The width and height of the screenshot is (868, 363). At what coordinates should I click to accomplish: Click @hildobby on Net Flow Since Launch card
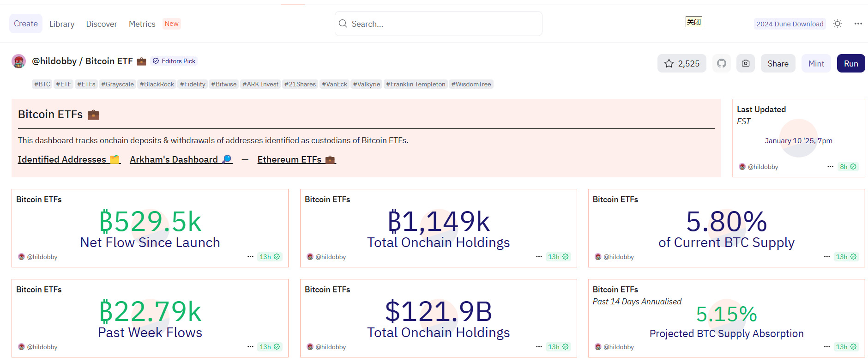[x=42, y=257]
